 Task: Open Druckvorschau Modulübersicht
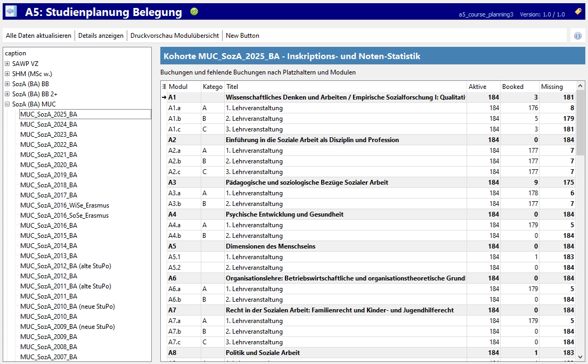pyautogui.click(x=175, y=36)
